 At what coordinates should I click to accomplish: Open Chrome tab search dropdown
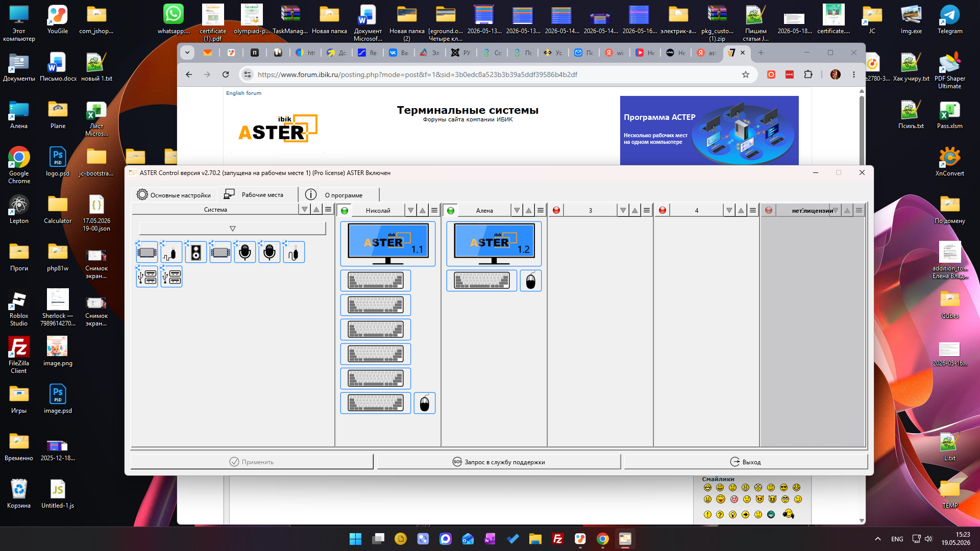pyautogui.click(x=187, y=53)
